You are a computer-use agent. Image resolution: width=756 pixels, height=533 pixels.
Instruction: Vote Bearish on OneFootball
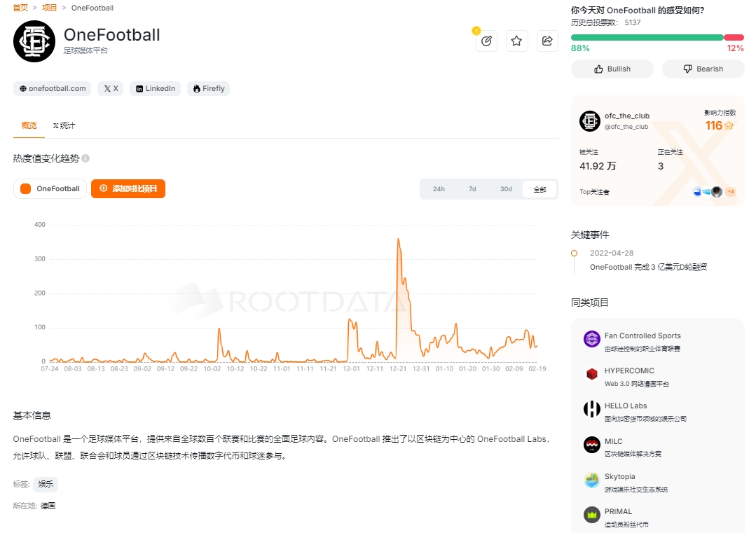coord(703,69)
